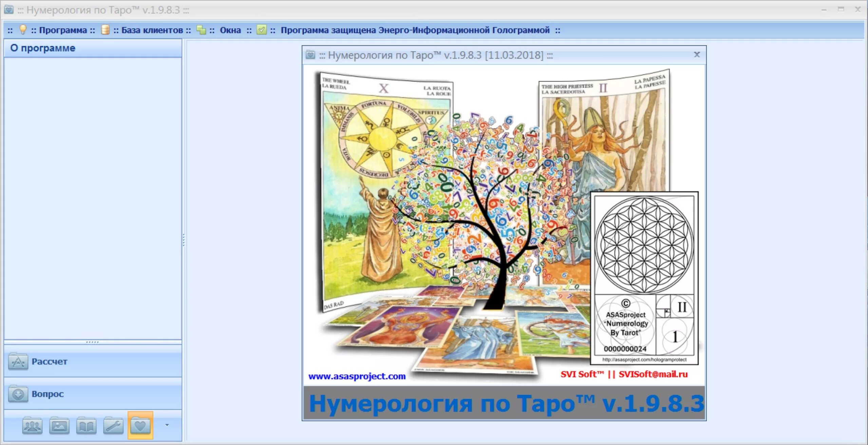This screenshot has width=868, height=445.
Task: Click the horizontal splitter grip above Рассчет
Action: point(92,342)
